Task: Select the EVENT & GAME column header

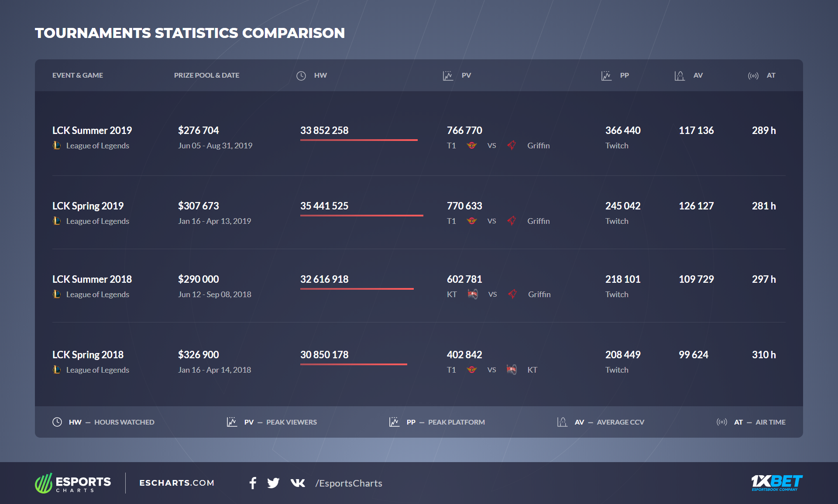Action: coord(78,75)
